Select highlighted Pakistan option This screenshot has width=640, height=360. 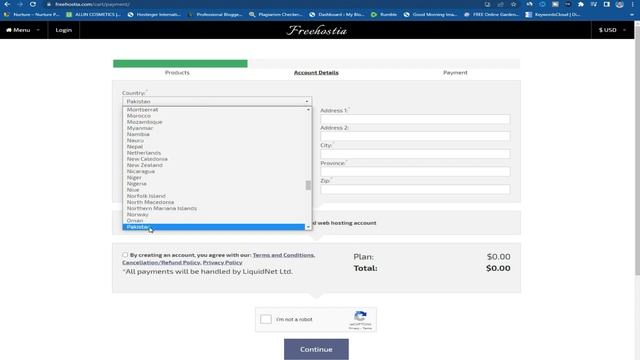point(214,227)
